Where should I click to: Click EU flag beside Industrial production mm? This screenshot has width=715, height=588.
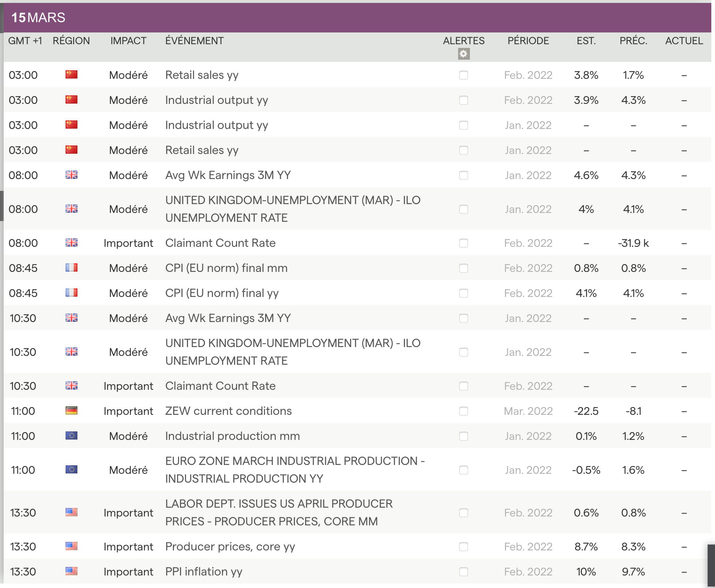(x=71, y=436)
